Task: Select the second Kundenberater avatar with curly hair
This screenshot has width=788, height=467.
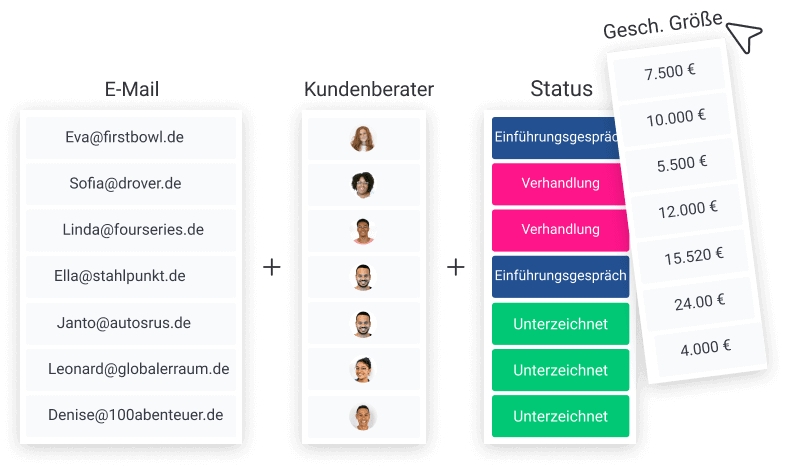Action: click(363, 185)
